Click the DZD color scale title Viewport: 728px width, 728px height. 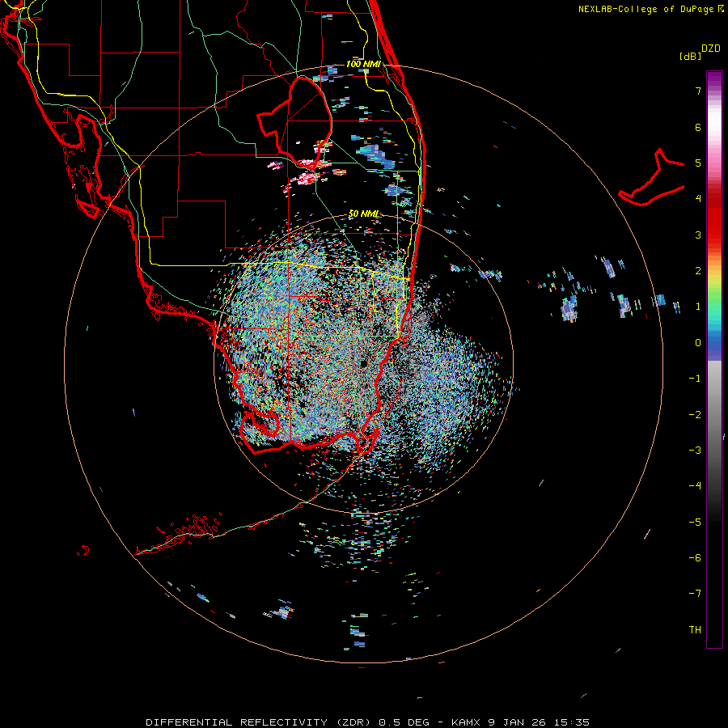pyautogui.click(x=711, y=49)
